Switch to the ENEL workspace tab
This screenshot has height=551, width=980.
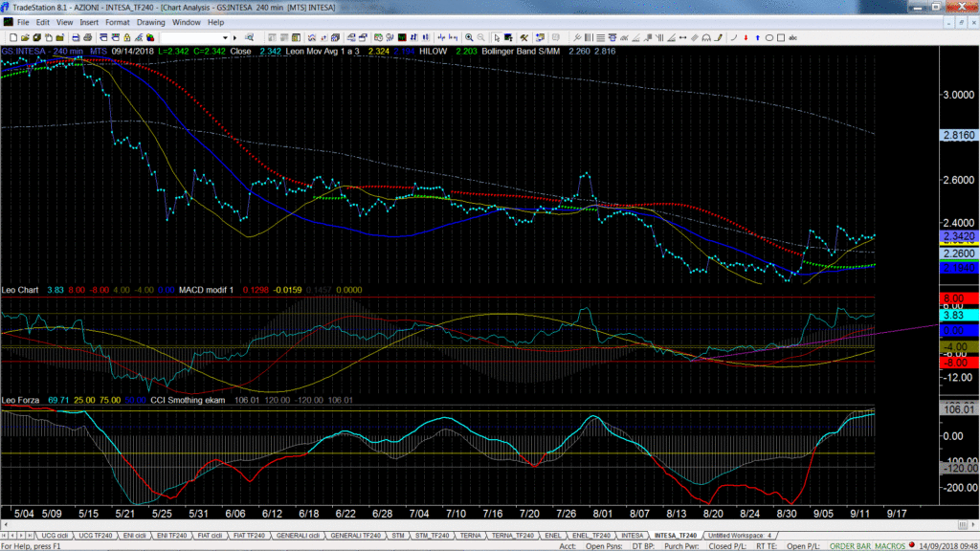point(552,536)
